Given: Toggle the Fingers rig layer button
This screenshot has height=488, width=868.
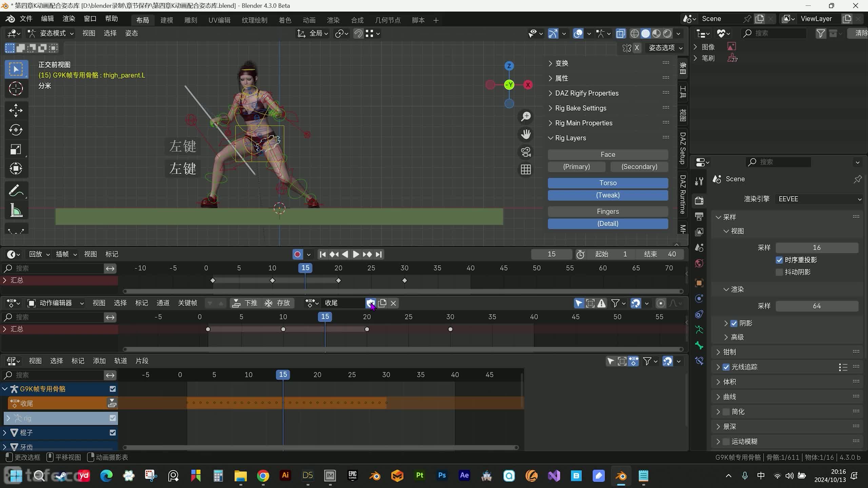Looking at the screenshot, I should point(608,211).
